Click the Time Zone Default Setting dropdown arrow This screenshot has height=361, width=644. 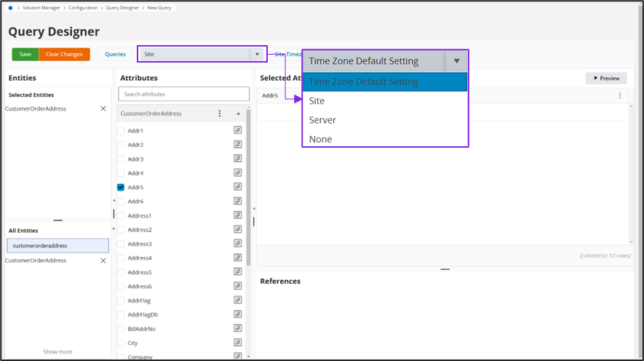coord(456,61)
